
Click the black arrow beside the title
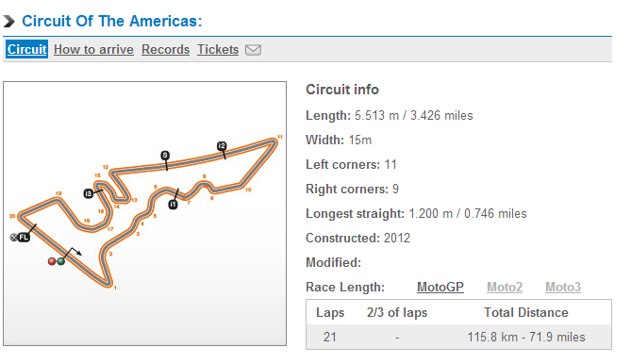[8, 21]
